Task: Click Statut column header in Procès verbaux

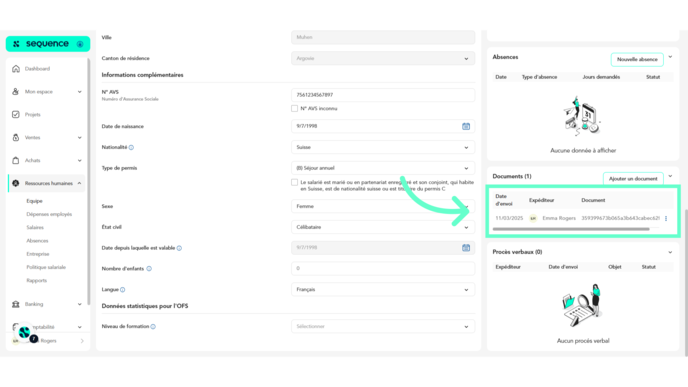Action: click(x=649, y=267)
